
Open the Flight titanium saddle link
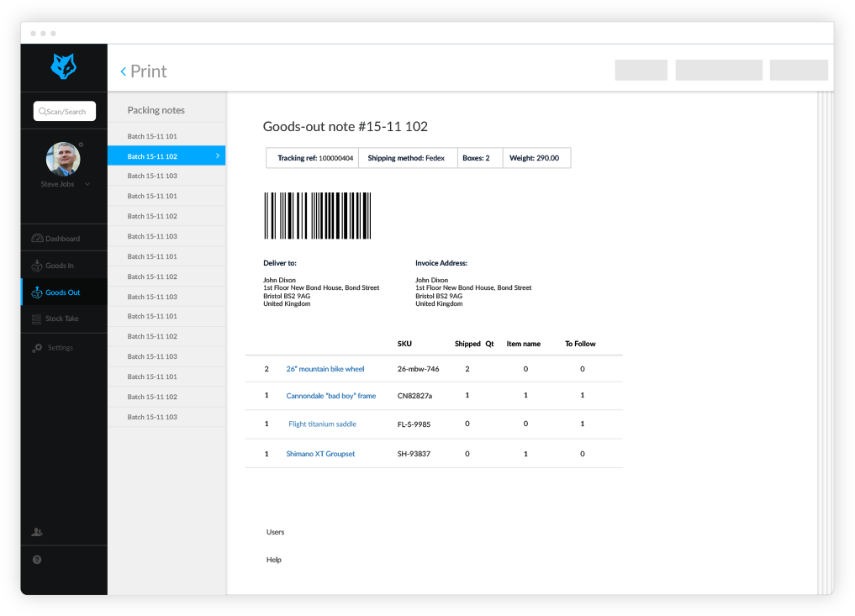[x=322, y=424]
